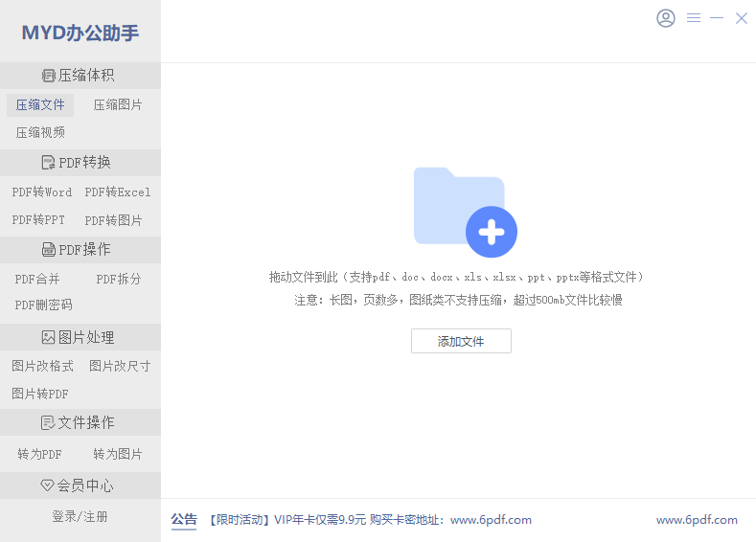756x542 pixels.
Task: Click the PDF转换 section header icon
Action: point(48,163)
